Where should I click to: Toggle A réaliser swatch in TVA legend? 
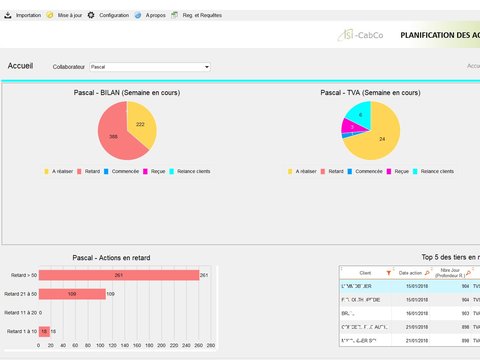coord(290,171)
